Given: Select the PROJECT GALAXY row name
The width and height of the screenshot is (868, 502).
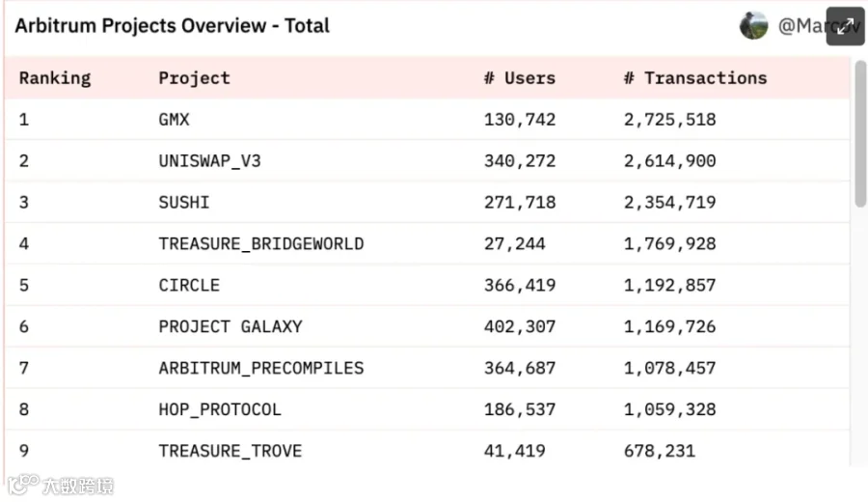Looking at the screenshot, I should coord(230,327).
